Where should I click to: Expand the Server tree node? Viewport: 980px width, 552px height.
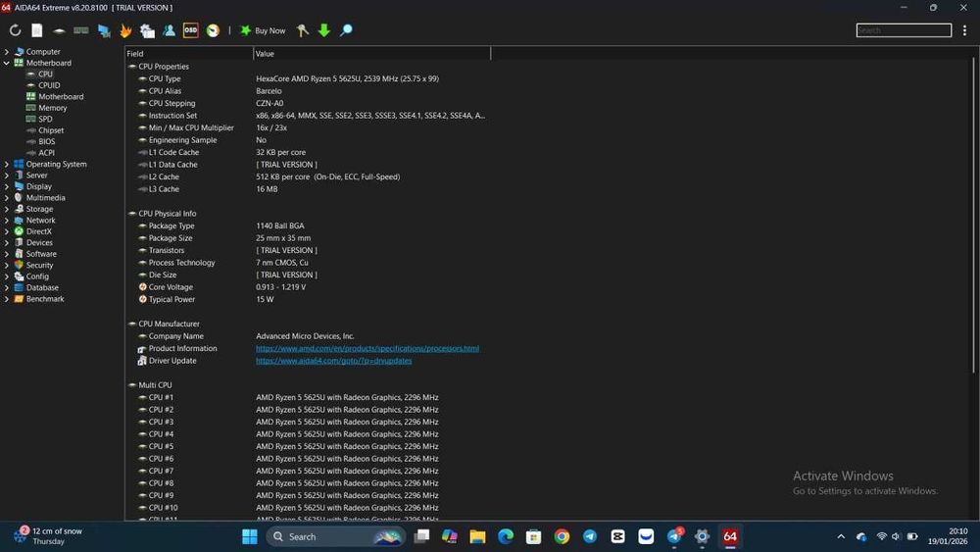tap(7, 176)
